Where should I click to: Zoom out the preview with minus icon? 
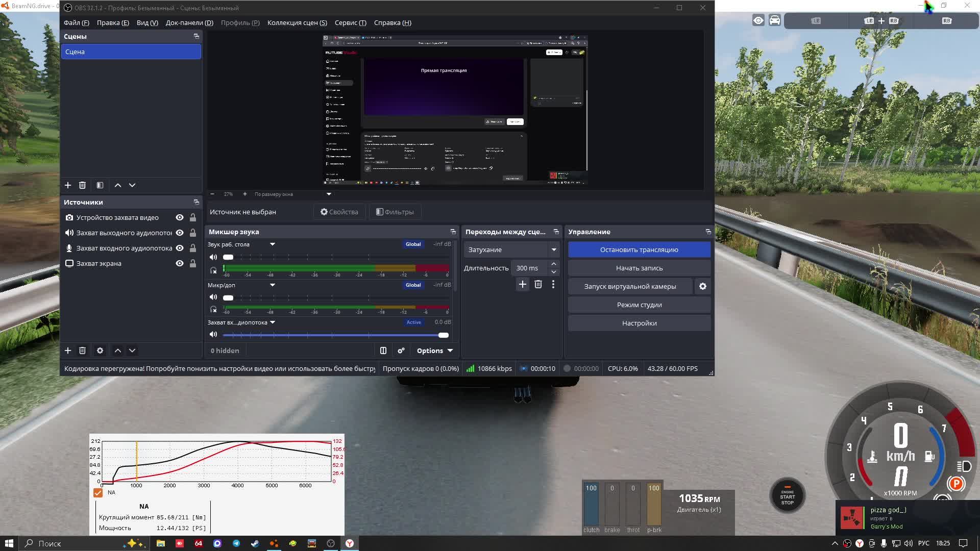pos(212,194)
